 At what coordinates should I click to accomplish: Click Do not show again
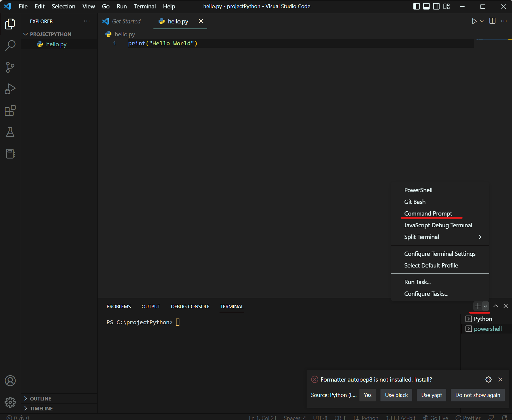point(478,395)
